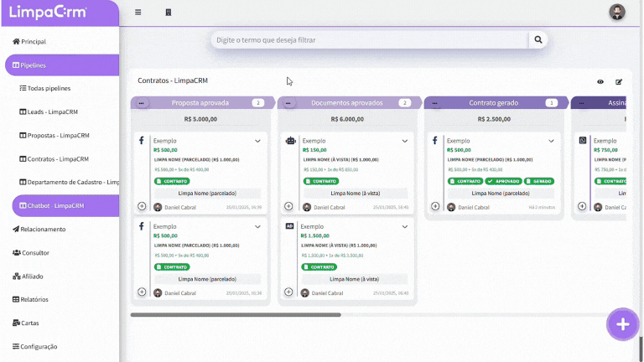Click the purple plus floating button
The width and height of the screenshot is (644, 362).
pyautogui.click(x=623, y=323)
